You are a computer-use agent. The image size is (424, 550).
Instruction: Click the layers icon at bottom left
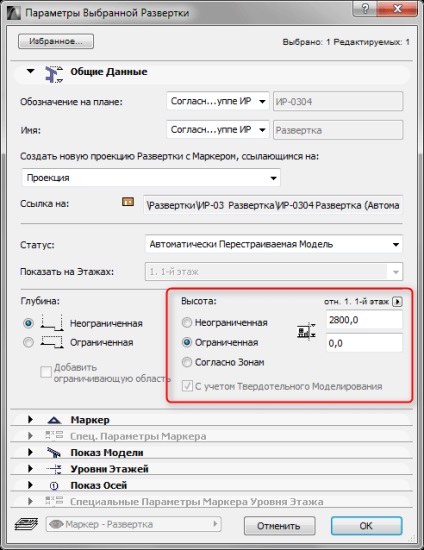(26, 524)
